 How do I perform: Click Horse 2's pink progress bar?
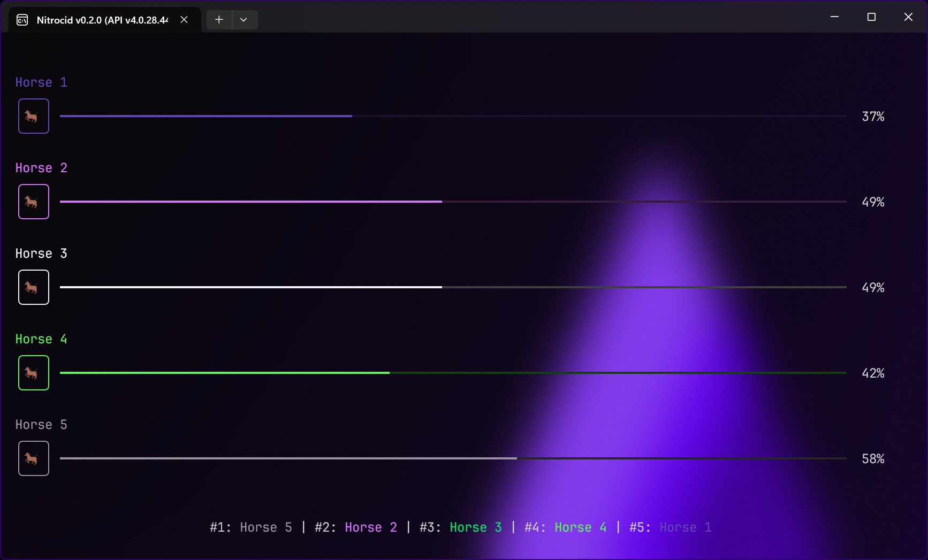point(453,202)
